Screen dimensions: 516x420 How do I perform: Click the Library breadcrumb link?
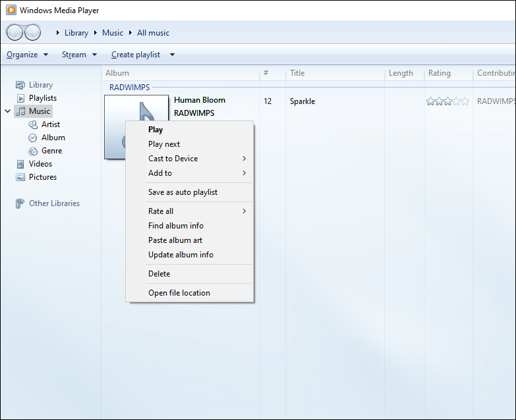[76, 32]
